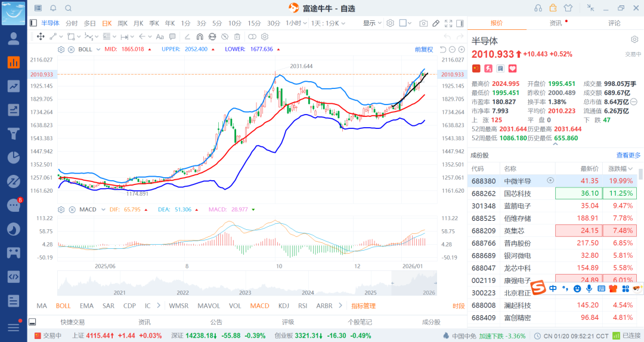The width and height of the screenshot is (644, 342).
Task: Expand the 1小时 timeframe dropdown
Action: coord(293,23)
